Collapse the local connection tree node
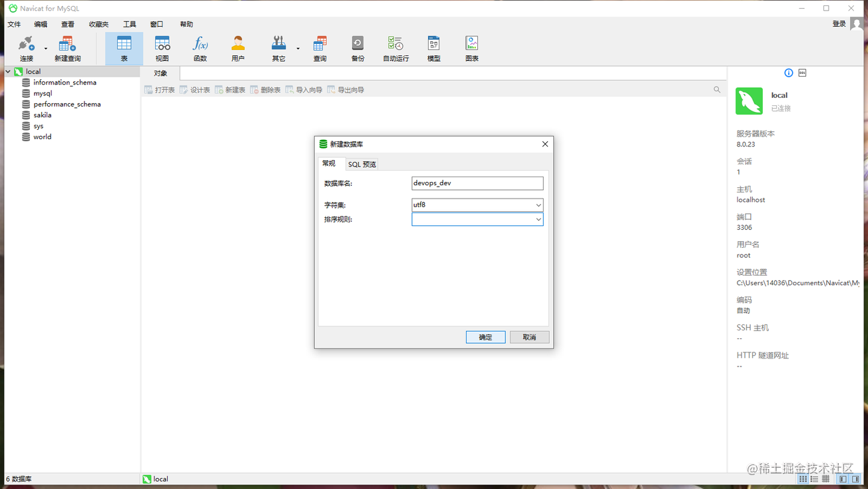The height and width of the screenshot is (489, 868). tap(8, 71)
